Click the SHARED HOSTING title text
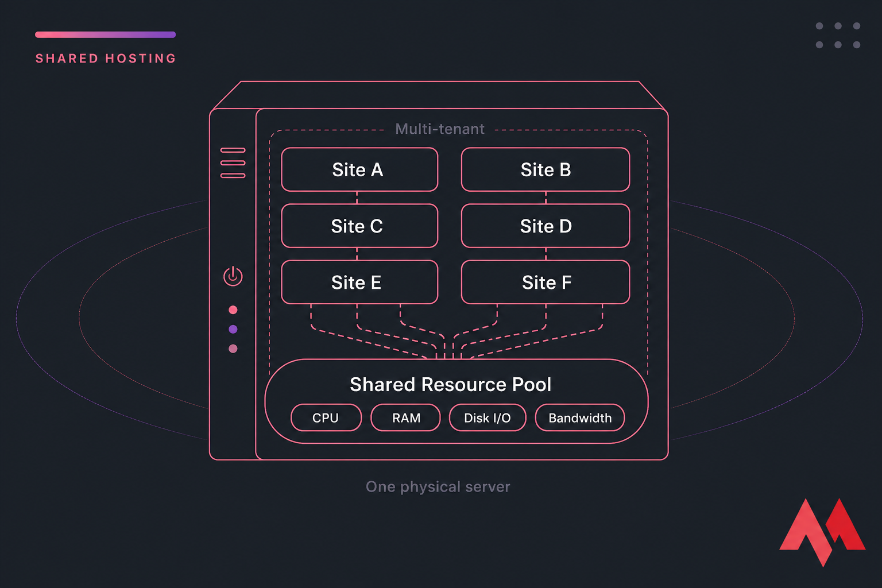This screenshot has width=882, height=588. coord(106,59)
